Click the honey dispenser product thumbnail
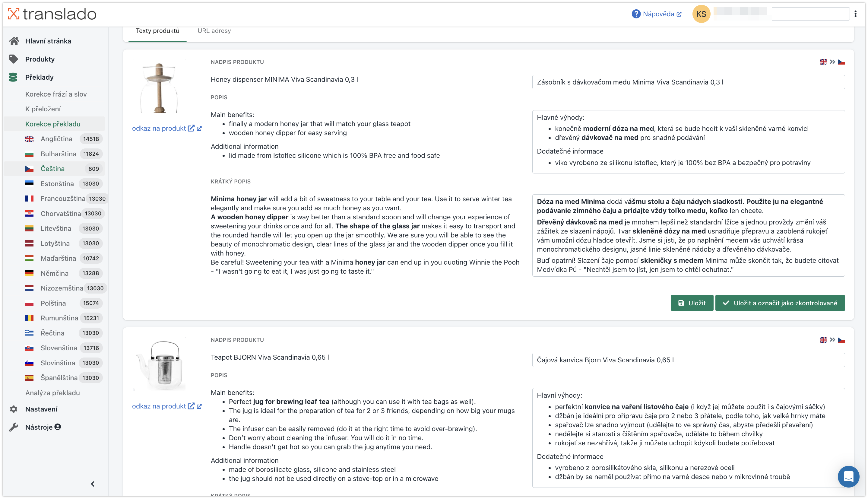Screen dimensions: 868x499 pos(159,86)
